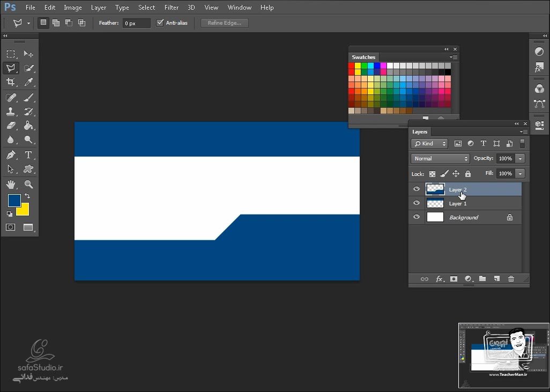Add a layer style with fx button
The width and height of the screenshot is (550, 392).
point(439,279)
